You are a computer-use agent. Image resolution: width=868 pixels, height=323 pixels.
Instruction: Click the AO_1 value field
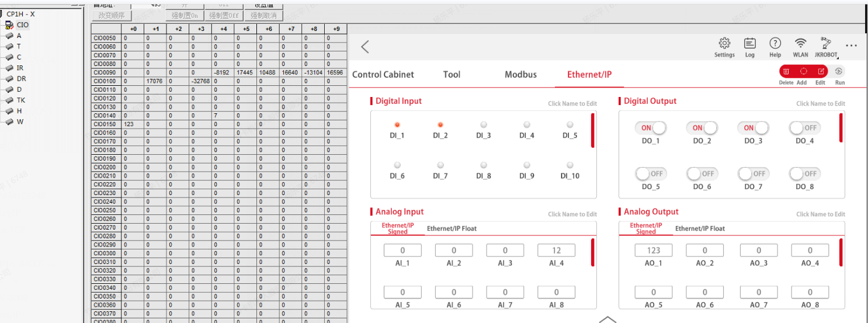[653, 250]
